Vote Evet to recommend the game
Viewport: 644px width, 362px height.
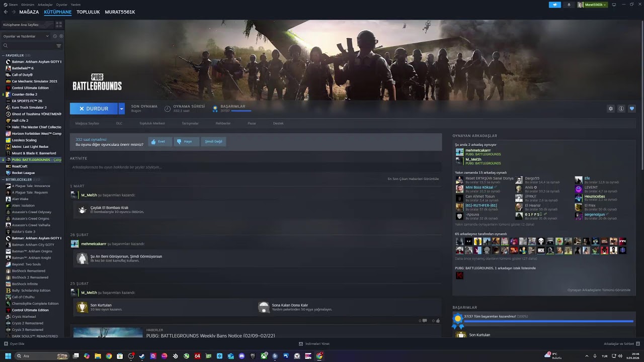pos(160,142)
